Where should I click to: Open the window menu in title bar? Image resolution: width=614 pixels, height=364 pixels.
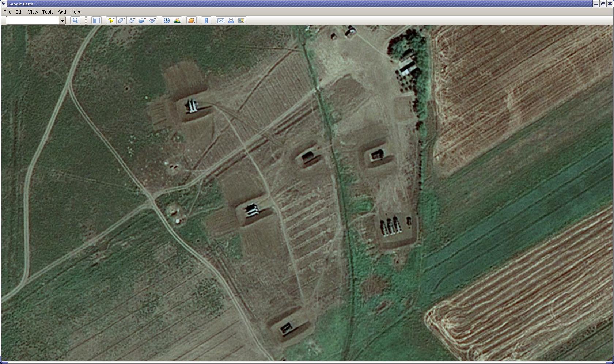(x=4, y=4)
